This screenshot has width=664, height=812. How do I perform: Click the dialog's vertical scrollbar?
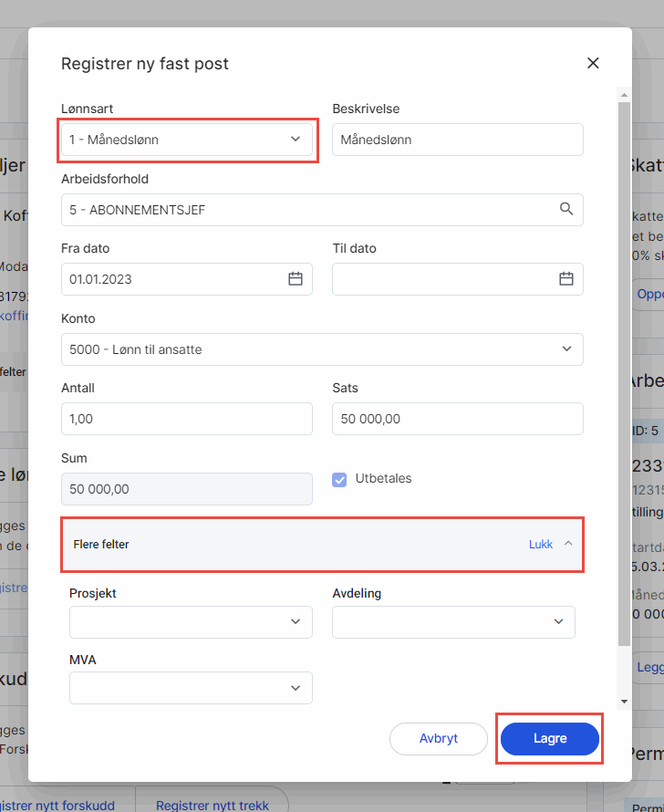click(x=624, y=365)
